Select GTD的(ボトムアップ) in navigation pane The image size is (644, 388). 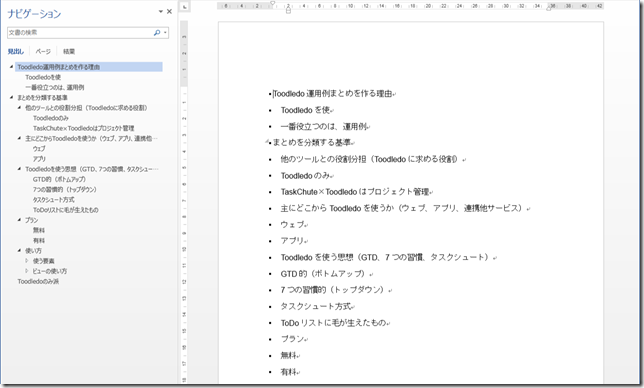tap(60, 179)
